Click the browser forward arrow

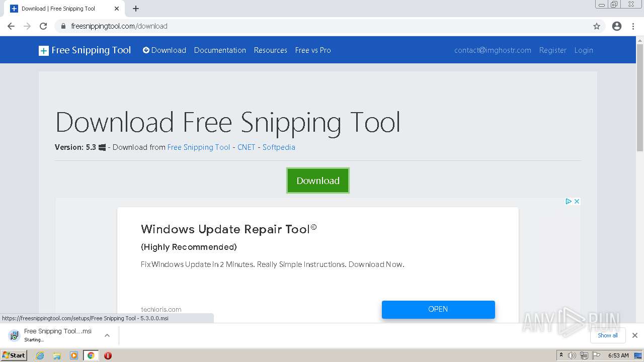tap(27, 26)
